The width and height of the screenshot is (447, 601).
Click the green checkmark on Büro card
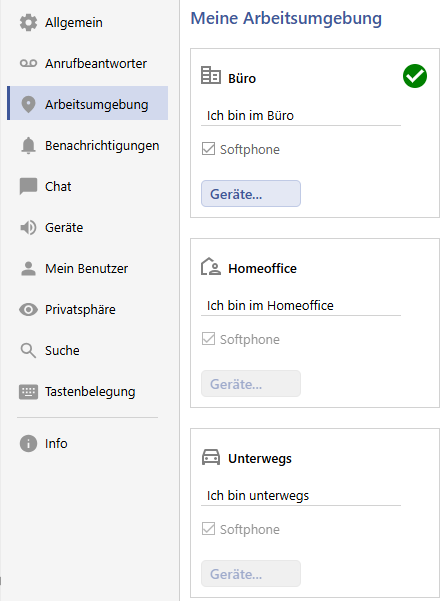pyautogui.click(x=415, y=76)
